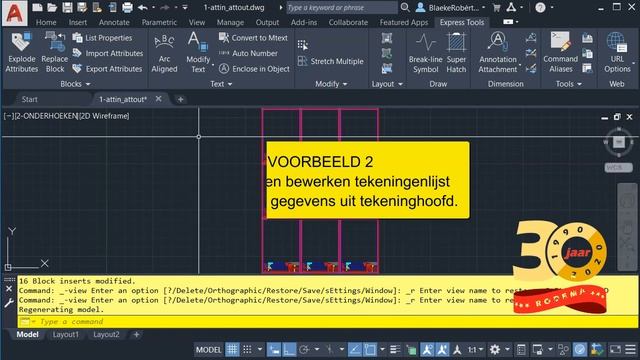Expand the Text panel dropdown
Screen dimensions: 640x360
221,84
